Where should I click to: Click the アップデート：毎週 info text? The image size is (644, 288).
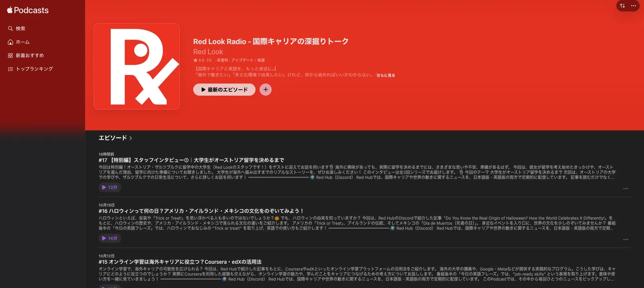[248, 60]
